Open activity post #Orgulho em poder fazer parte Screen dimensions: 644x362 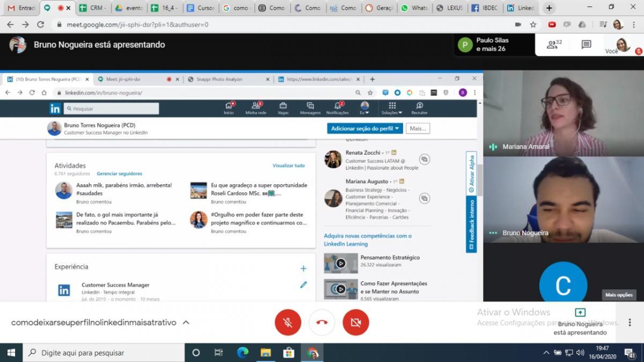point(259,219)
